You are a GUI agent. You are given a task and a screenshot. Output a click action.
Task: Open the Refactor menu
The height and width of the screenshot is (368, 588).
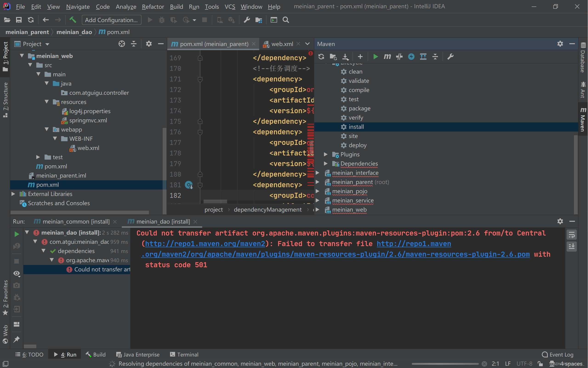tap(153, 7)
